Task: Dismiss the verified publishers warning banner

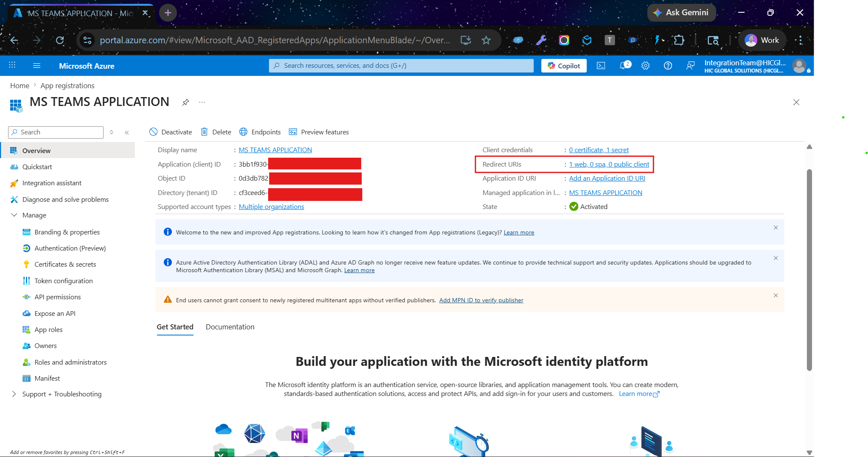Action: click(x=776, y=295)
